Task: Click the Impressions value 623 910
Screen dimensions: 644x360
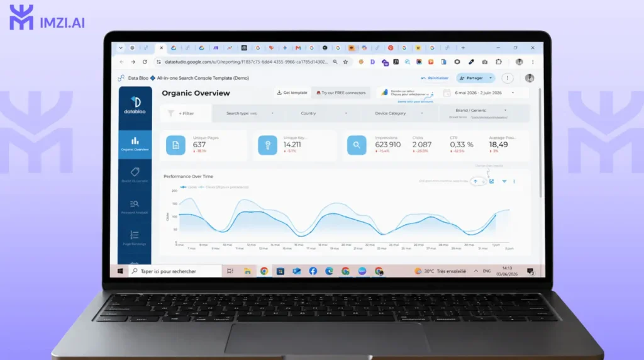Action: tap(387, 145)
